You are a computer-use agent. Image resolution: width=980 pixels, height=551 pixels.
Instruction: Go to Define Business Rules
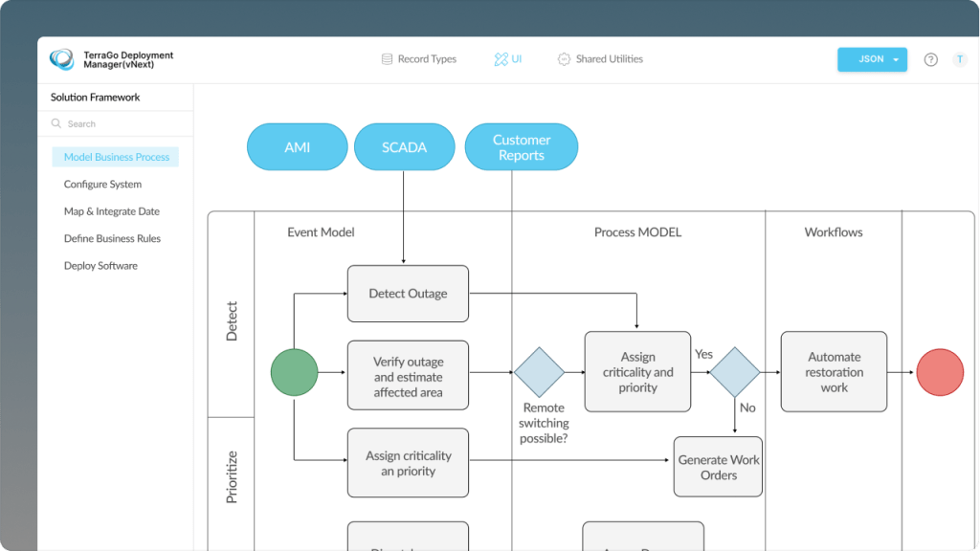112,239
